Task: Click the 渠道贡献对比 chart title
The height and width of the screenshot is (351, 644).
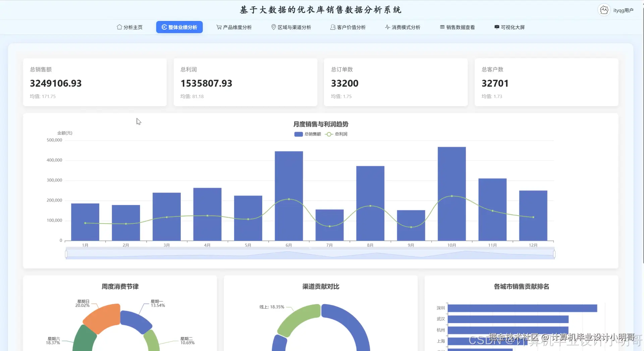Action: click(321, 287)
